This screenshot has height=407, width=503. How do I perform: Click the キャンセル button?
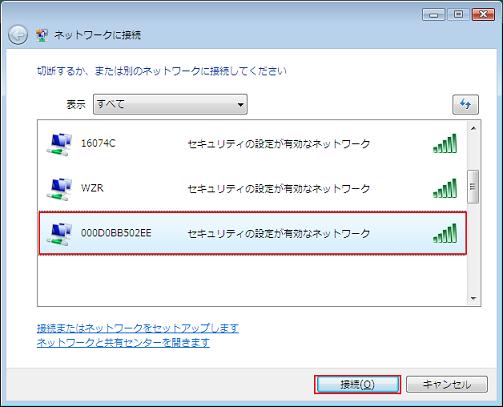click(447, 385)
